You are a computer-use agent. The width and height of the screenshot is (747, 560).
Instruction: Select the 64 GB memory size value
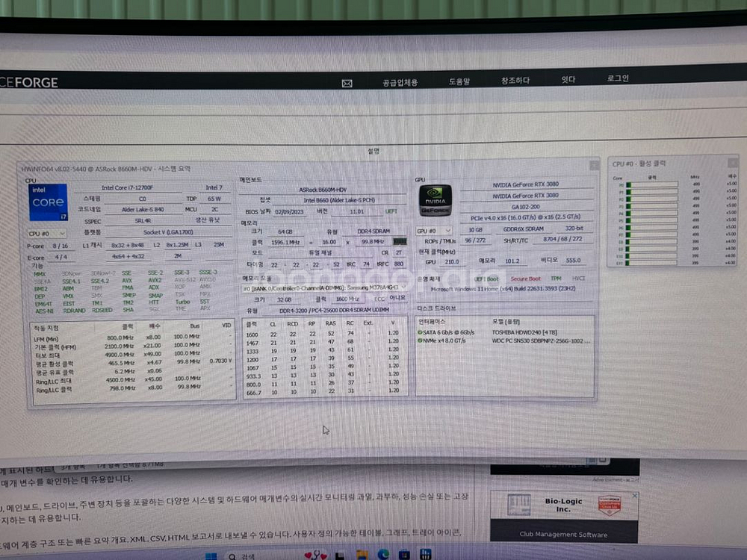[x=285, y=232]
